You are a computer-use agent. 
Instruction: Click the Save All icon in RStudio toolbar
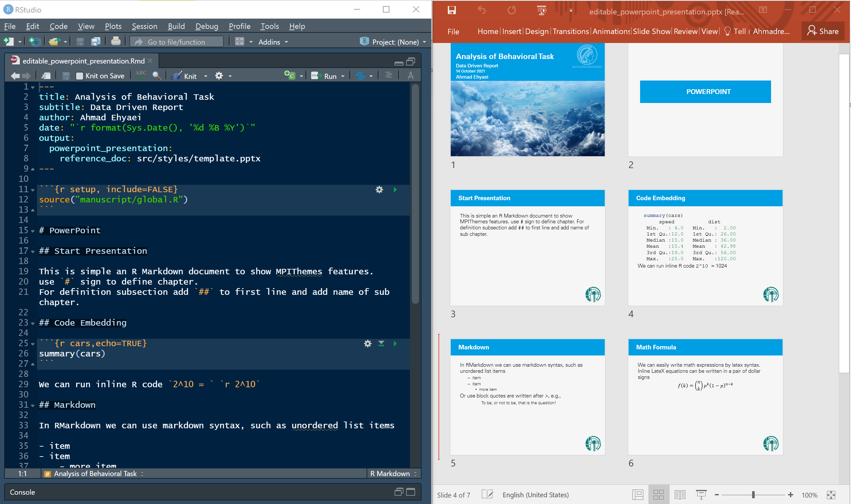96,41
